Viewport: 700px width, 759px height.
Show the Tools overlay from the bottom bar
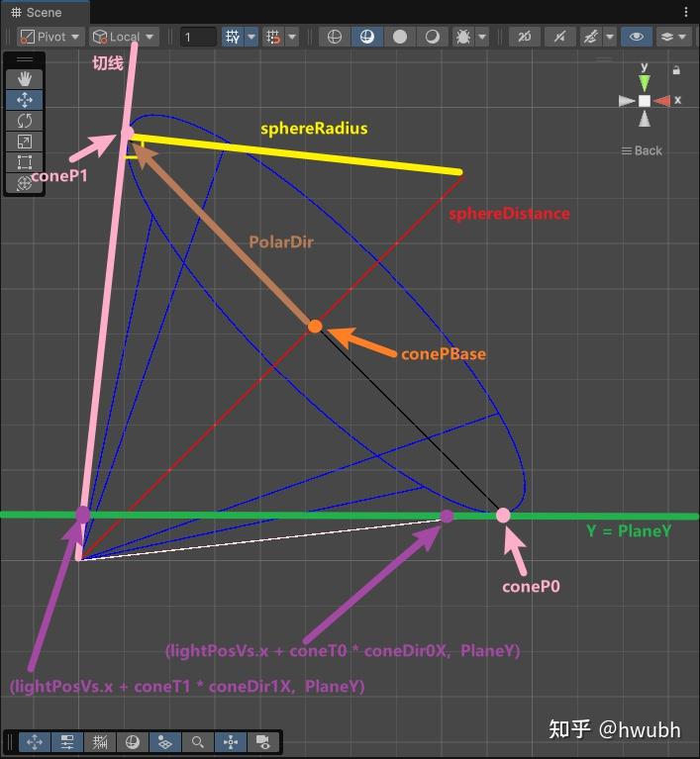point(35,741)
